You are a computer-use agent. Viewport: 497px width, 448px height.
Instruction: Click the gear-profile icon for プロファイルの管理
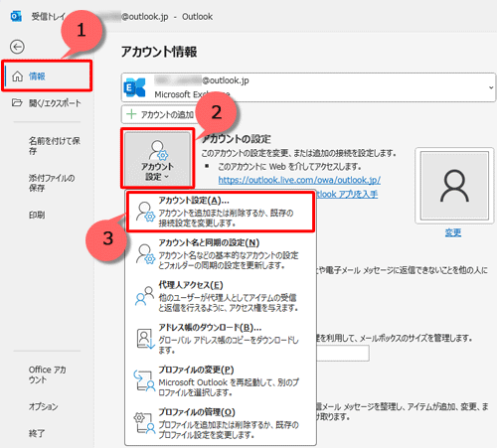click(x=144, y=423)
